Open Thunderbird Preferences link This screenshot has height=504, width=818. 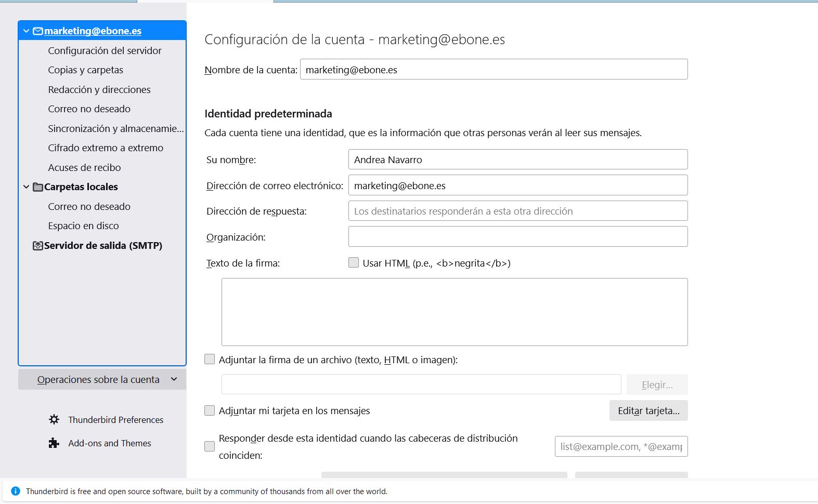tap(115, 420)
